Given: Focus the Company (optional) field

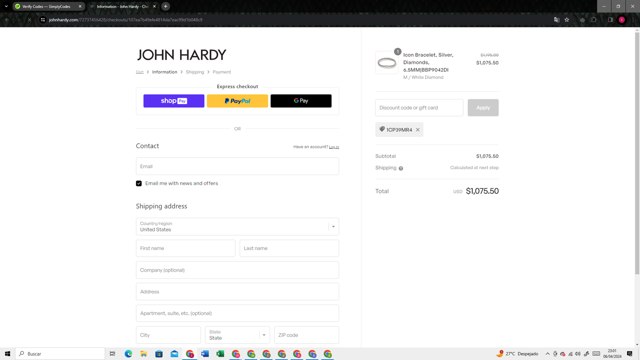Looking at the screenshot, I should pyautogui.click(x=237, y=270).
